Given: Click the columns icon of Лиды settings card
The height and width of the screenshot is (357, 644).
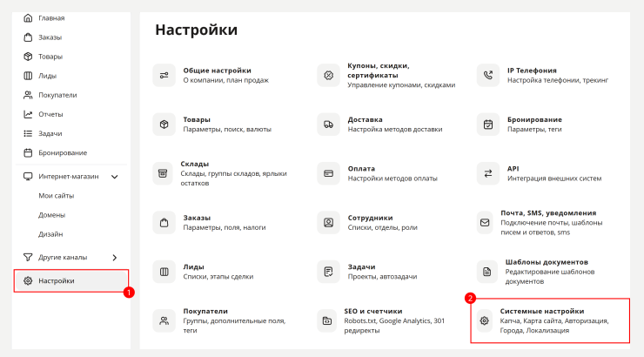Looking at the screenshot, I should click(x=164, y=272).
